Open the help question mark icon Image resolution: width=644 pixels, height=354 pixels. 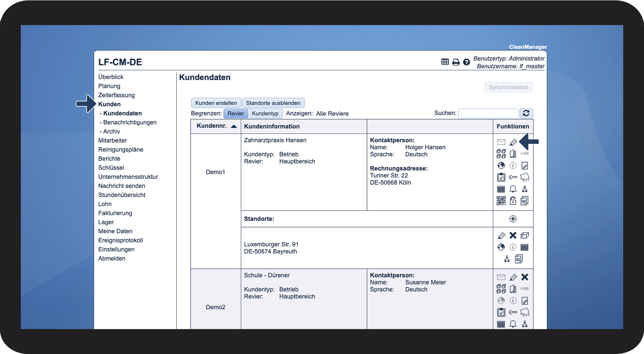pos(466,62)
